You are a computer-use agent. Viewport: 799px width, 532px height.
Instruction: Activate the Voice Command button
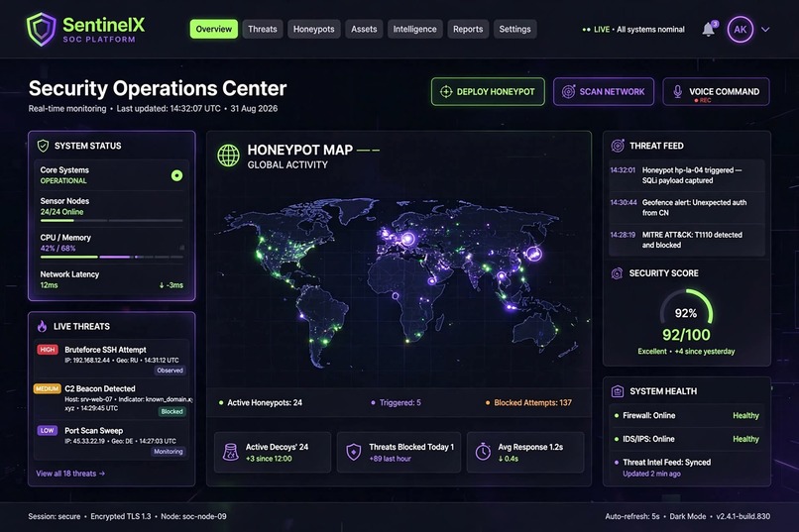716,91
